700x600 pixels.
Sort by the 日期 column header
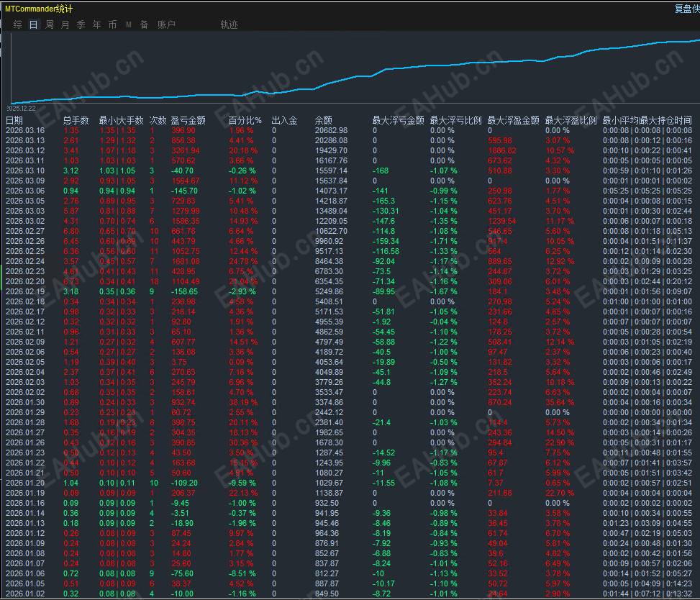[x=14, y=120]
